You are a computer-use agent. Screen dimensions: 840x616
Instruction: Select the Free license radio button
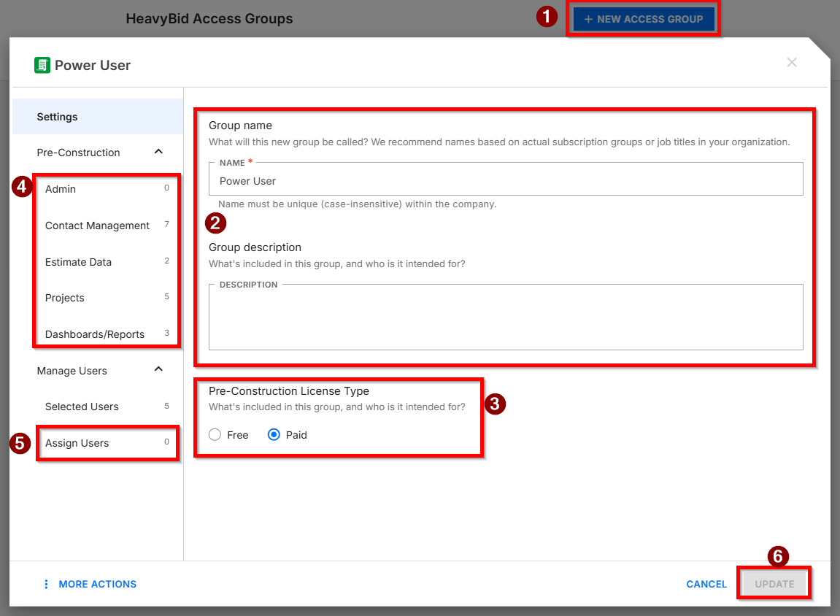click(x=215, y=435)
